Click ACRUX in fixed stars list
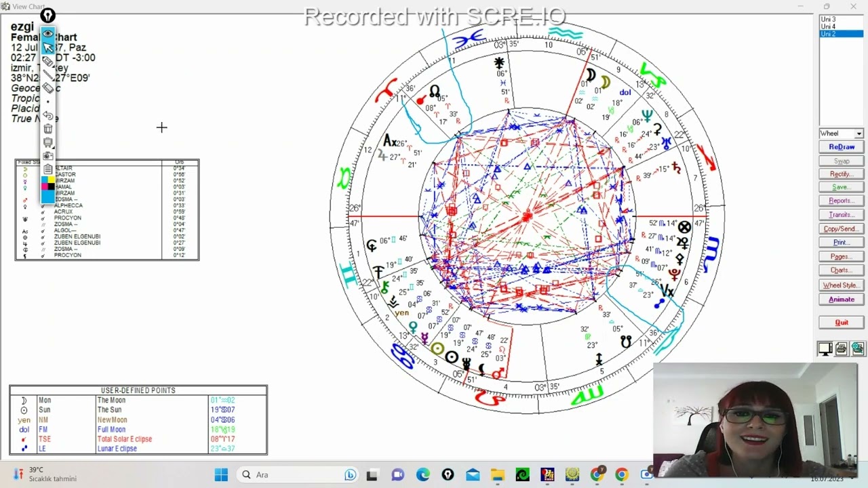The image size is (868, 488). [x=63, y=211]
